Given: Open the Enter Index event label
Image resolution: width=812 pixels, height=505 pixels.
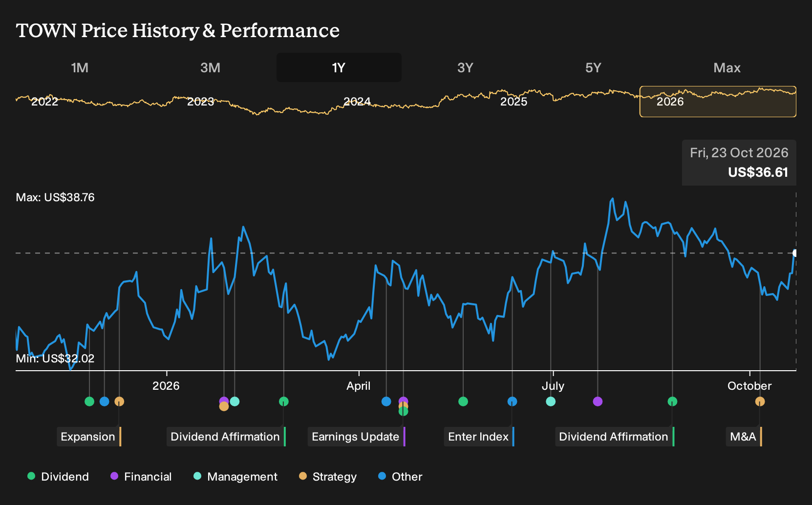Looking at the screenshot, I should [x=479, y=437].
